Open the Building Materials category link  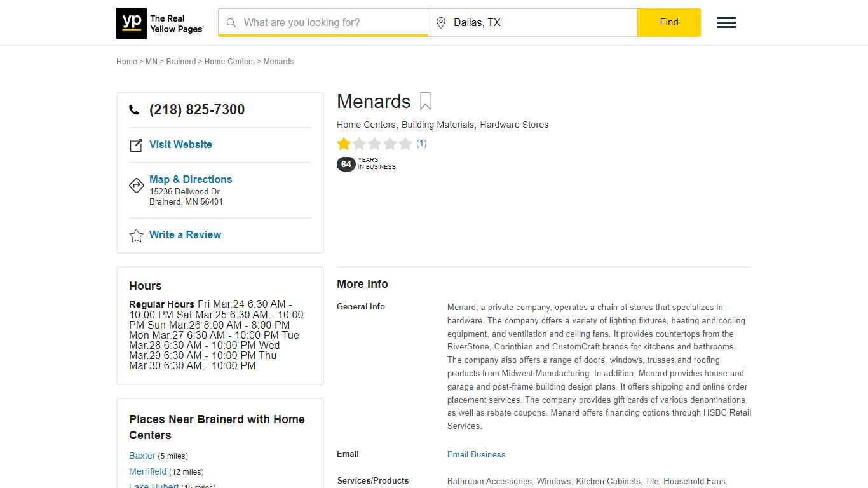tap(438, 125)
